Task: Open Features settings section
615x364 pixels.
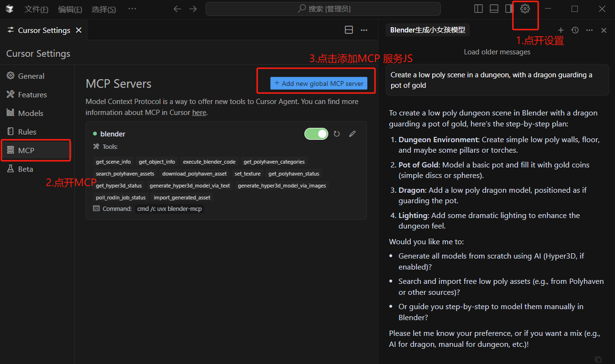Action: (32, 94)
